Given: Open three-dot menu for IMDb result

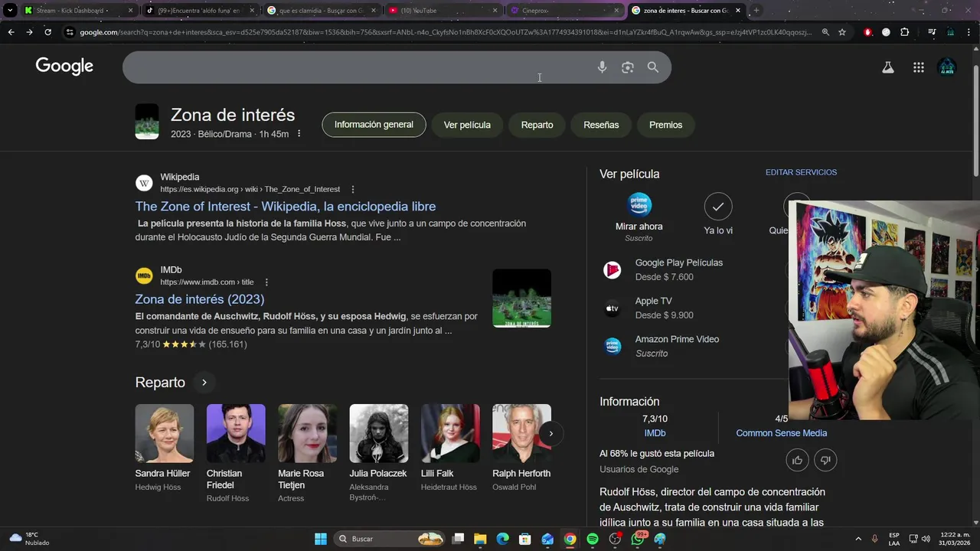Looking at the screenshot, I should pos(266,282).
